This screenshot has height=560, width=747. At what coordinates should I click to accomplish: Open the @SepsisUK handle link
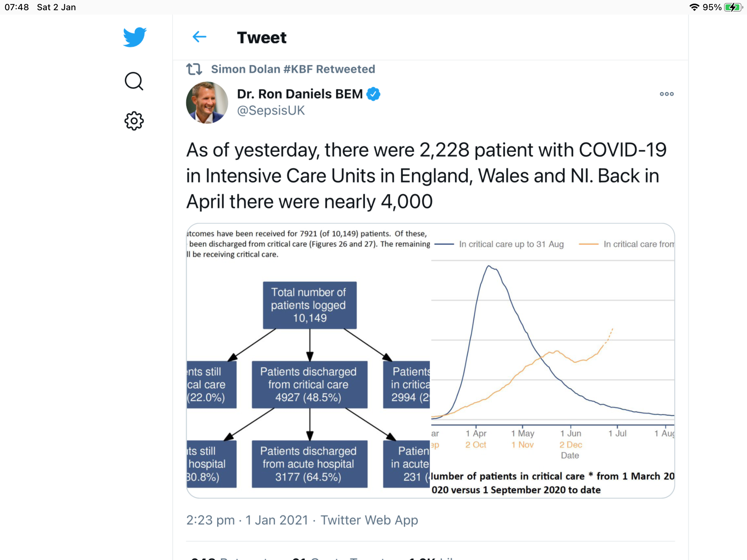[271, 110]
